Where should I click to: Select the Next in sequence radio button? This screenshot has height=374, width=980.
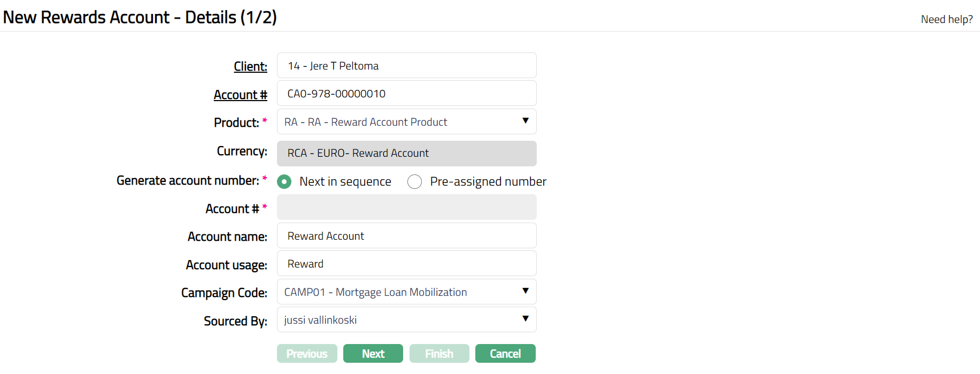(284, 182)
